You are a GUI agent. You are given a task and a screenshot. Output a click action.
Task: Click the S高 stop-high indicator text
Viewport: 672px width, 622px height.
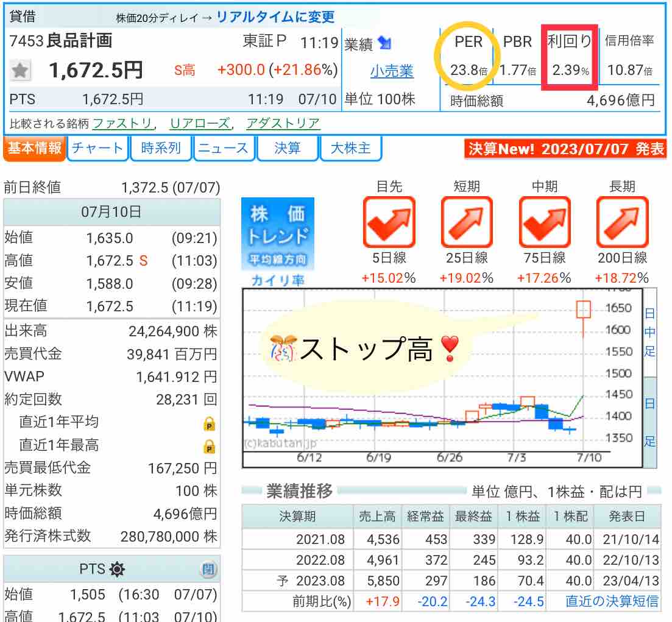(x=185, y=70)
